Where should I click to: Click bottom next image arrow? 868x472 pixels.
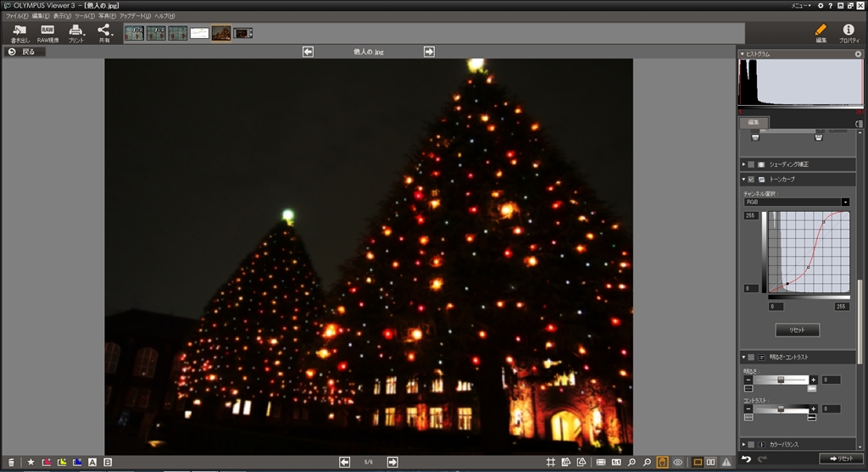392,462
